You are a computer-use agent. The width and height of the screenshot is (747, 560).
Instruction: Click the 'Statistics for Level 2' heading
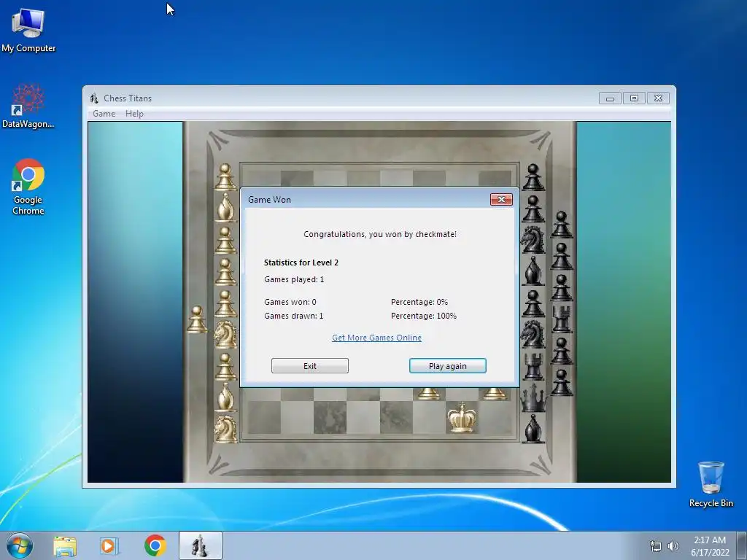tap(301, 262)
